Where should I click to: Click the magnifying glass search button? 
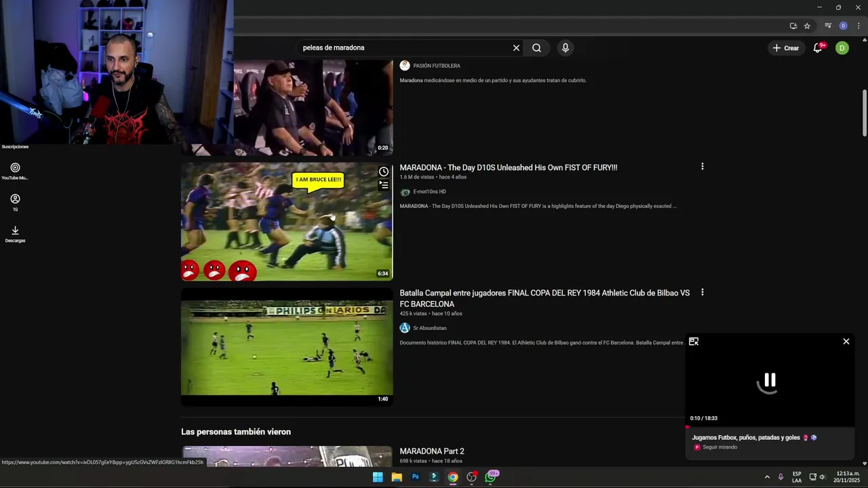[x=536, y=48]
